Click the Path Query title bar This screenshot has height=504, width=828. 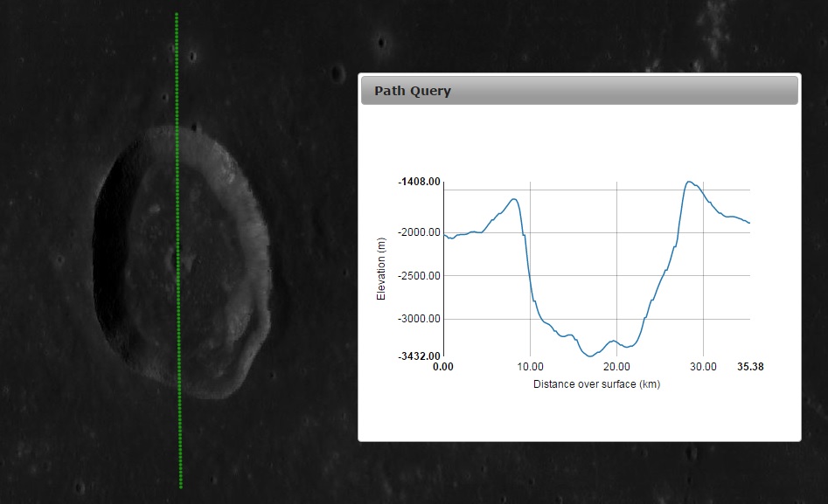580,90
